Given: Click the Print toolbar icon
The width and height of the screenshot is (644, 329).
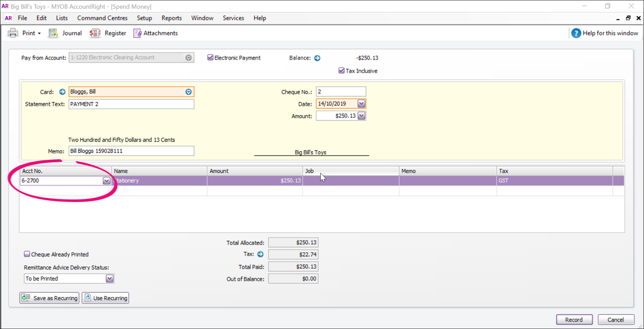Looking at the screenshot, I should [13, 33].
